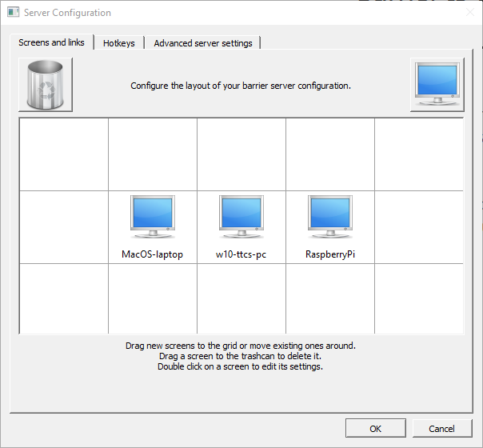Click the empty grid cell above RaspberryPi
This screenshot has width=483, height=448.
coord(329,154)
